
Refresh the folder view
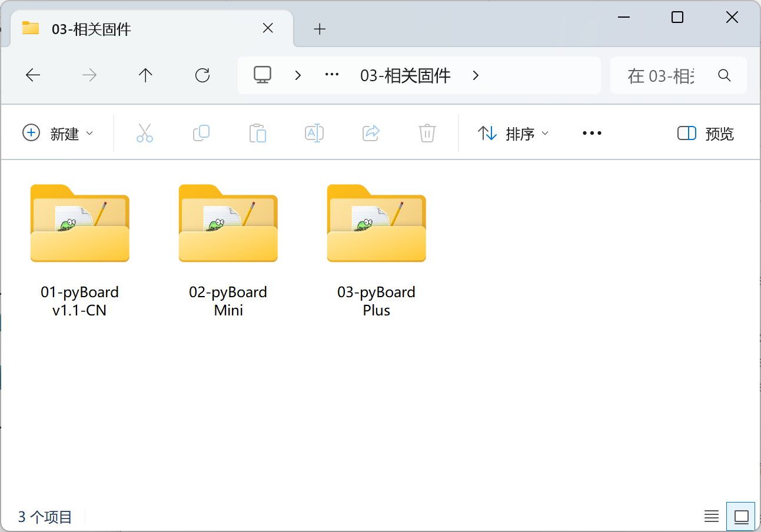click(x=202, y=75)
